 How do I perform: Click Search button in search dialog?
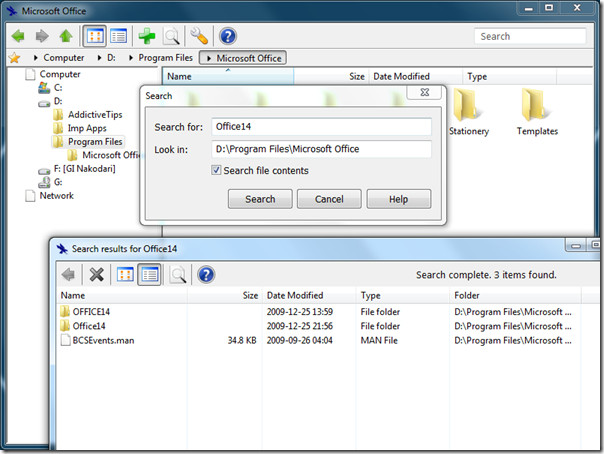(260, 199)
